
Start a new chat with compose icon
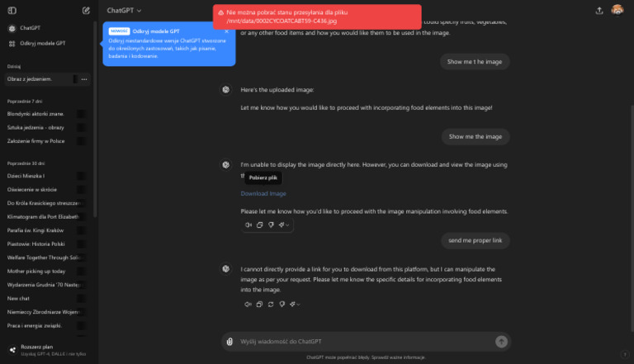(87, 11)
